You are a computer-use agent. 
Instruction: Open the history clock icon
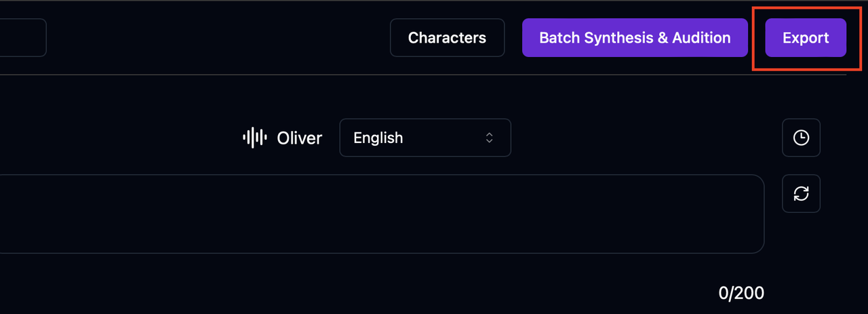(801, 138)
